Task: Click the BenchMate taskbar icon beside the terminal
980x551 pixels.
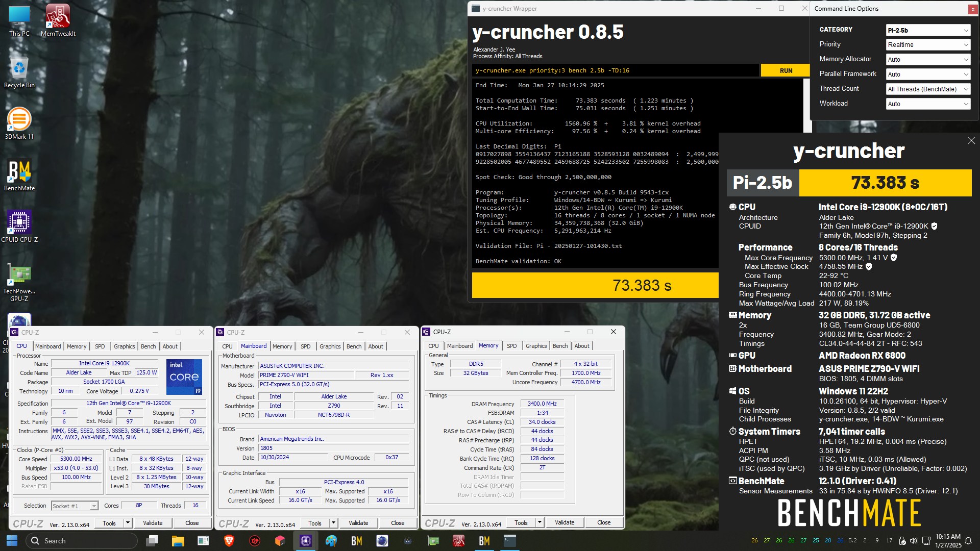Action: click(x=484, y=541)
